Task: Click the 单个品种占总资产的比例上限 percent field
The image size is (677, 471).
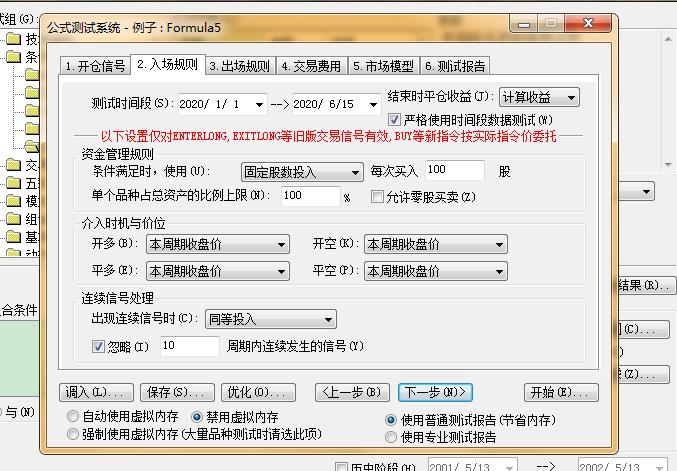Action: tap(310, 196)
